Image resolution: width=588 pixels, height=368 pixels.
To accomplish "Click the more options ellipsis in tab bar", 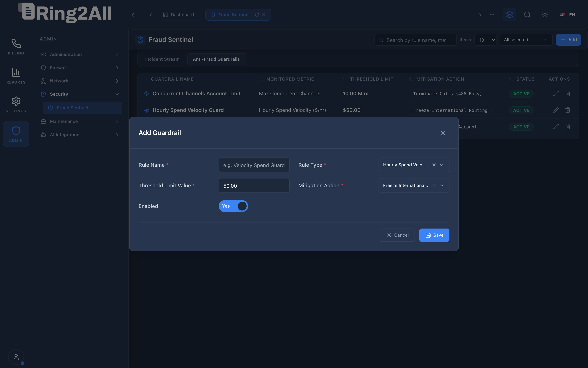I will 492,15.
